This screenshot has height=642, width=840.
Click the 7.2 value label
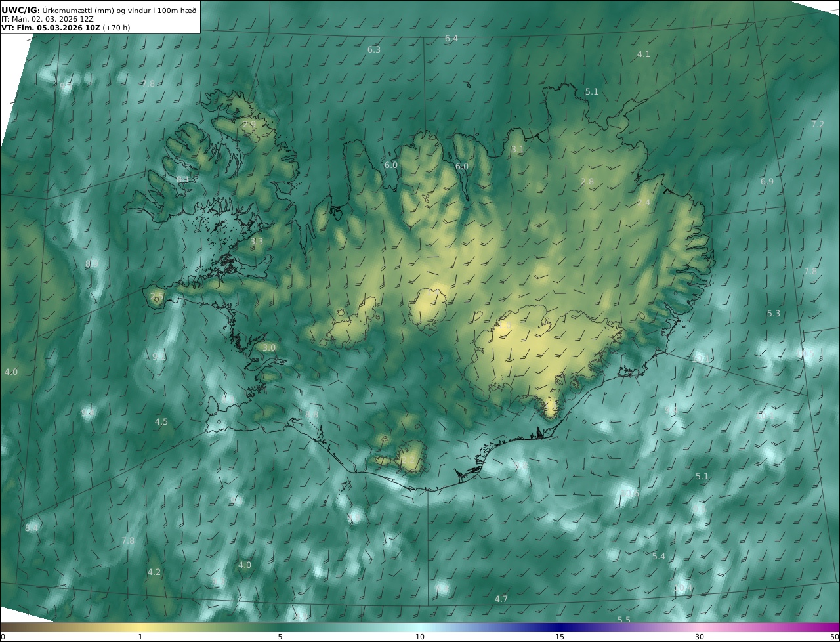[818, 124]
